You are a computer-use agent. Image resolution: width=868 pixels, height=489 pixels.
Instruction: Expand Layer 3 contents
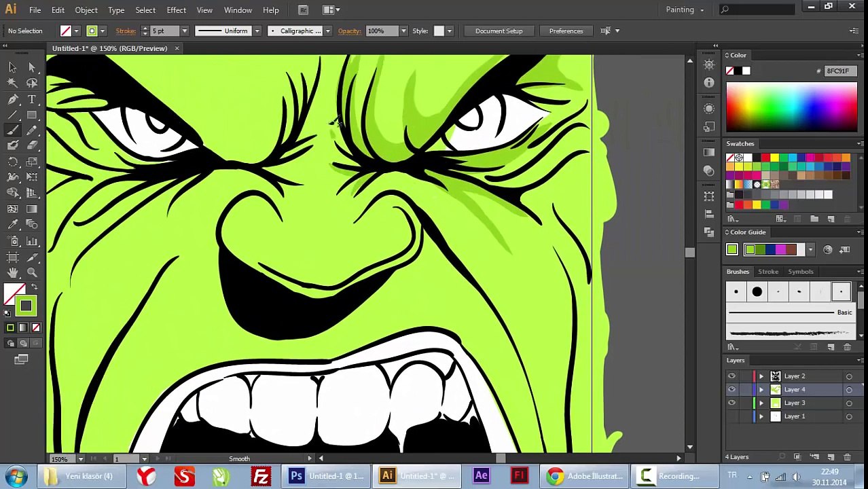coord(761,403)
